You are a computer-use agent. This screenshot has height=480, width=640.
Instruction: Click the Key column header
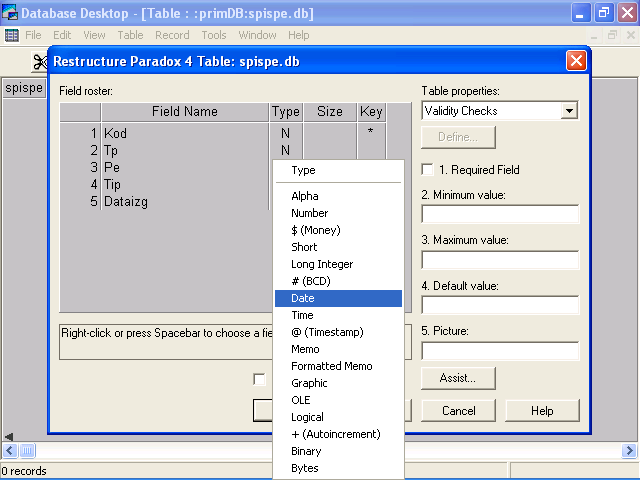[371, 112]
